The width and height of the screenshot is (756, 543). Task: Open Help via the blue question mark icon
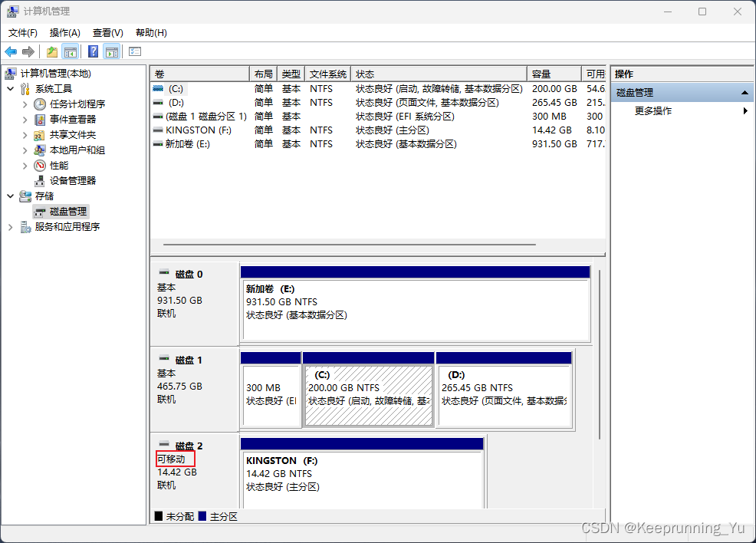pos(93,51)
